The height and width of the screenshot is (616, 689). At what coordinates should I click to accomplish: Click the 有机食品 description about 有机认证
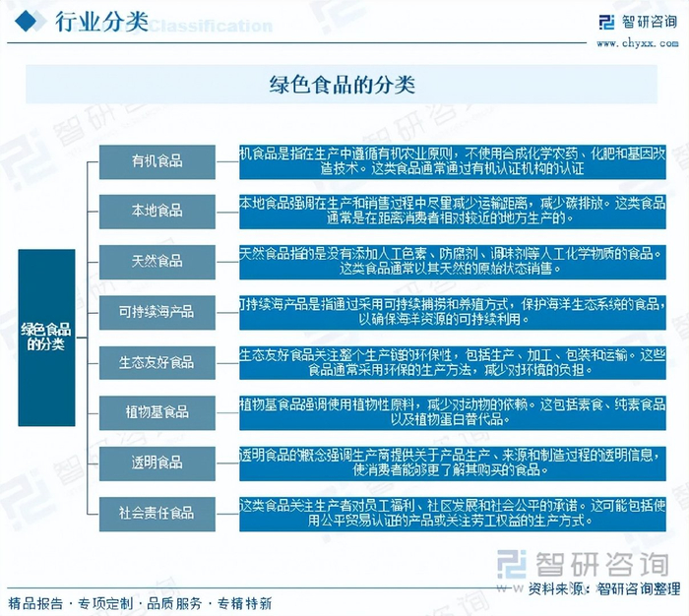click(x=453, y=161)
